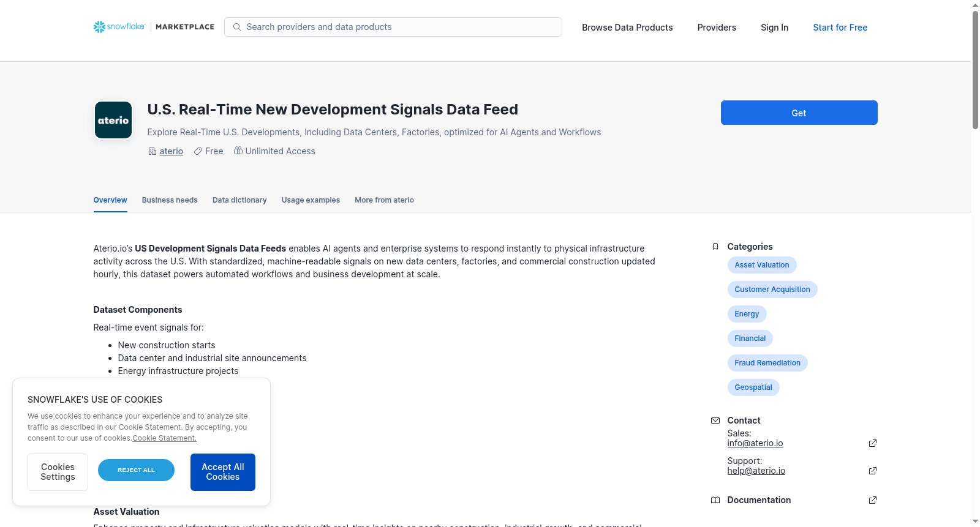Click the aterio provider logo thumbnail
980x527 pixels.
tap(113, 120)
